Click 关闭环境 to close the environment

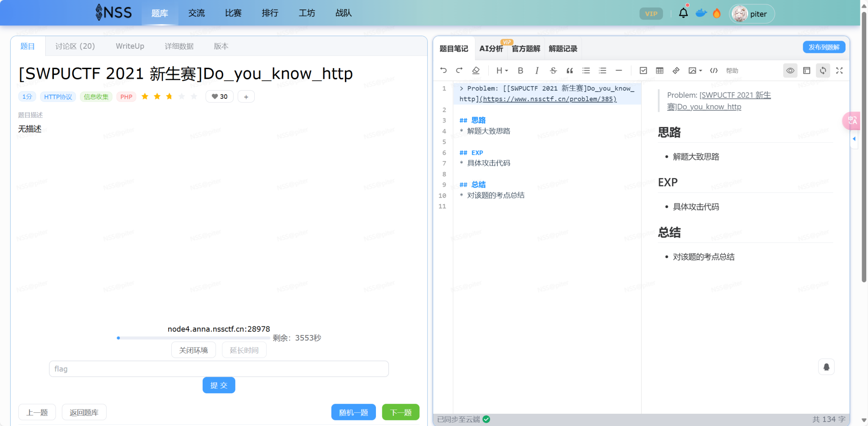pyautogui.click(x=193, y=350)
